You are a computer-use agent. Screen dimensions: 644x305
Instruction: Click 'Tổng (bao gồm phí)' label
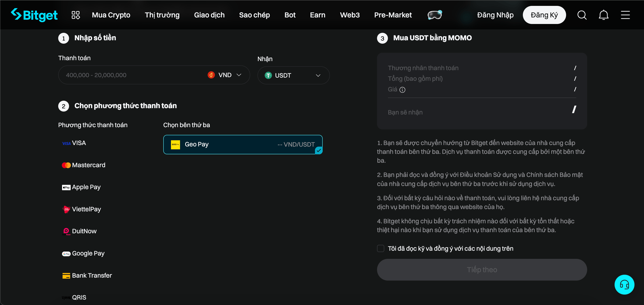click(x=415, y=79)
